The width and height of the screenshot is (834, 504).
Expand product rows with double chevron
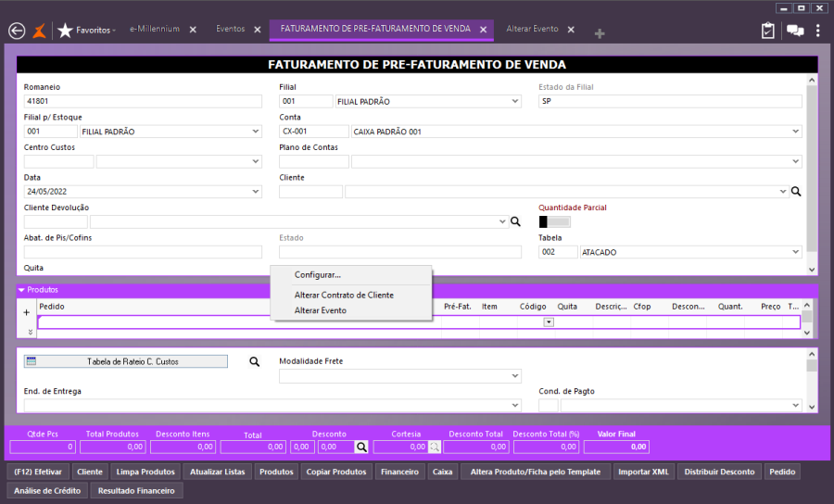[x=31, y=332]
